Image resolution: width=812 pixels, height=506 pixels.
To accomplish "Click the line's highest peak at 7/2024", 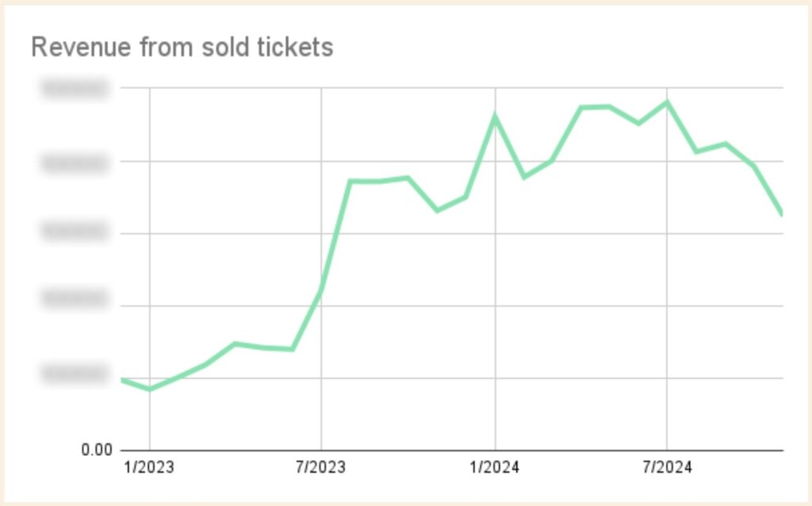I will click(667, 102).
